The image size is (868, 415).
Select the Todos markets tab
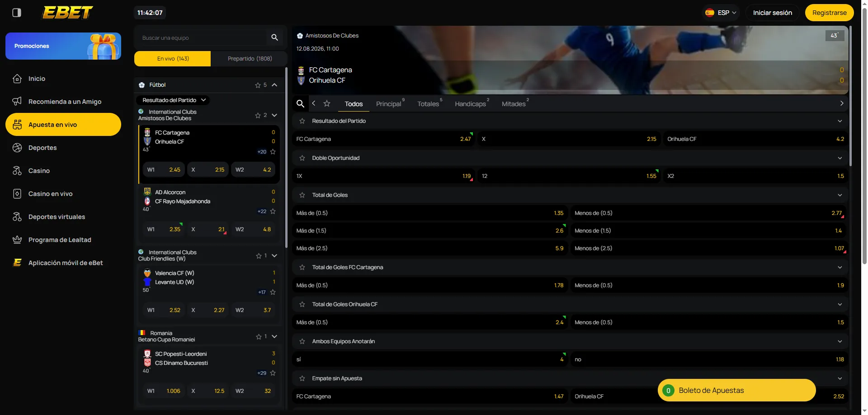click(x=354, y=104)
